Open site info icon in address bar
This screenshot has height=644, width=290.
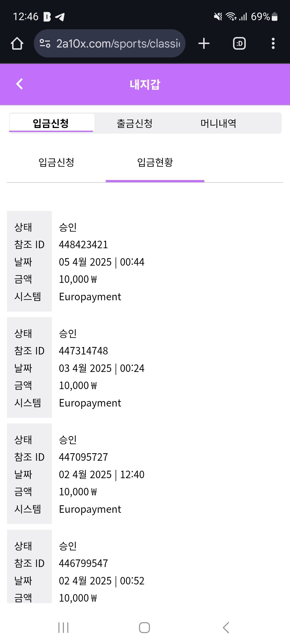45,43
